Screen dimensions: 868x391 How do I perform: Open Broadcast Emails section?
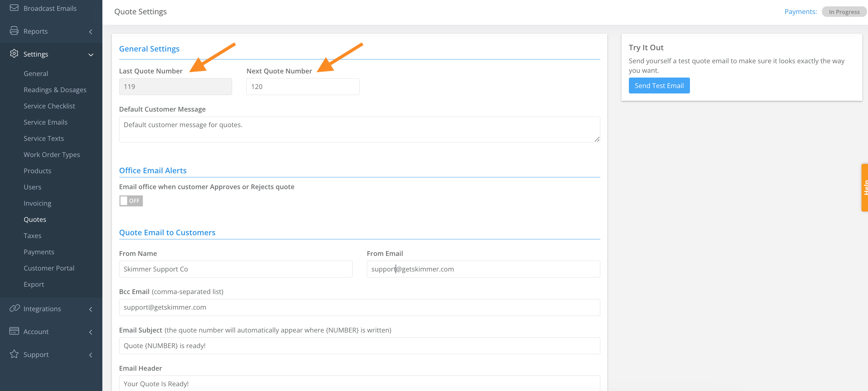(50, 8)
